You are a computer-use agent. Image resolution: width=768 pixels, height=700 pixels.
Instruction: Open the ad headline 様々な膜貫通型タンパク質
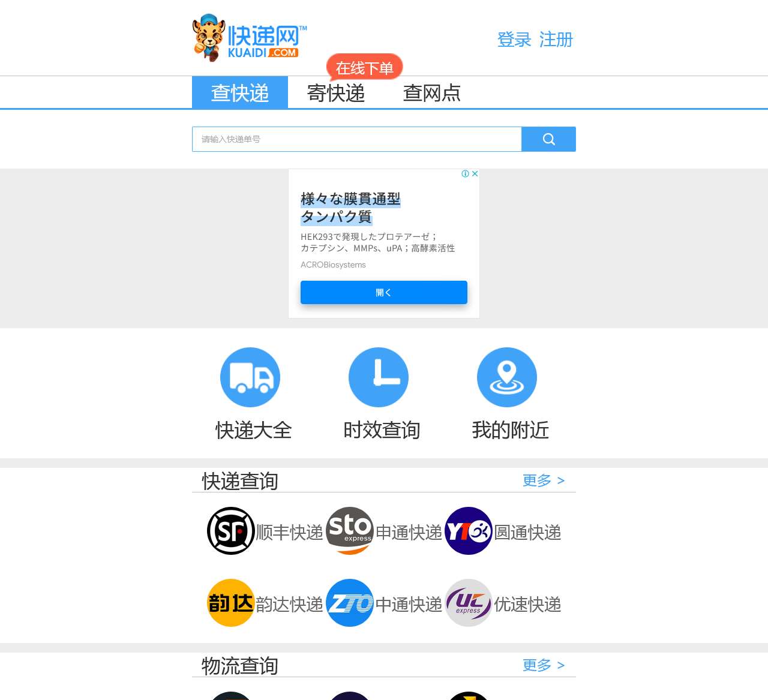click(x=350, y=208)
